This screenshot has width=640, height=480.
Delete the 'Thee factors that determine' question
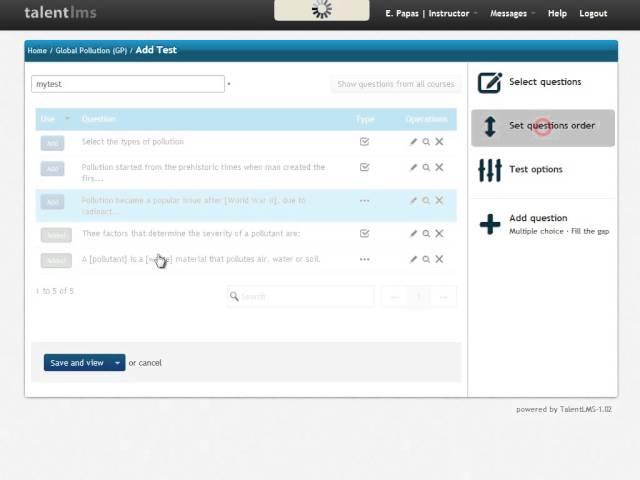(439, 233)
